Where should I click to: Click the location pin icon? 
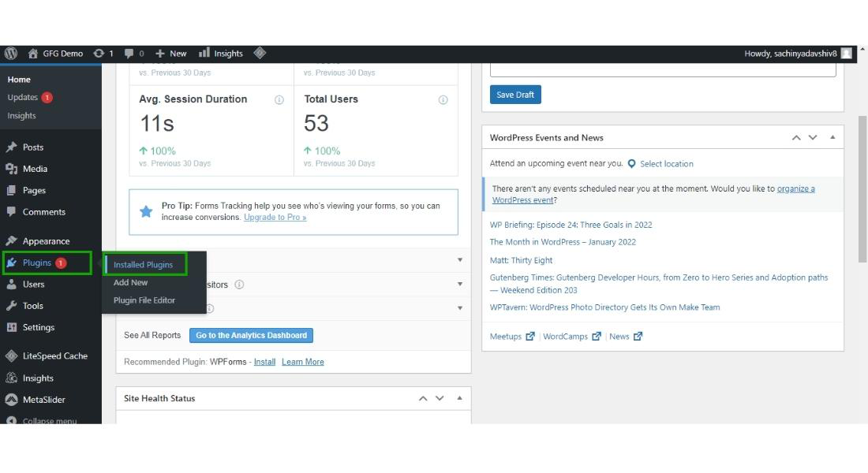coord(631,164)
